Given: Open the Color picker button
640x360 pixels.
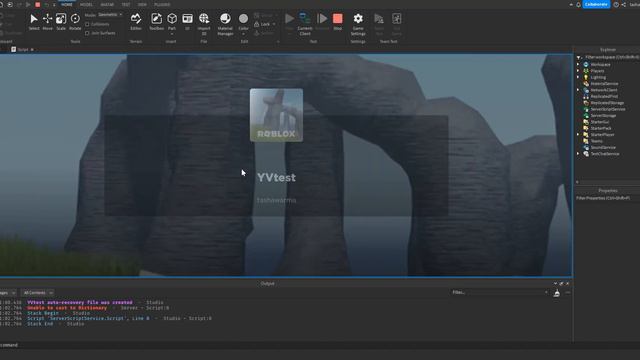Looking at the screenshot, I should click(x=243, y=23).
